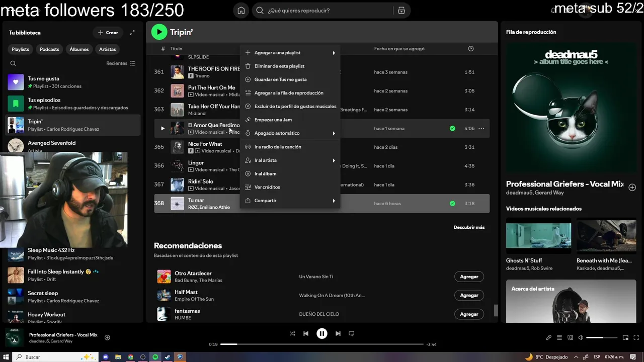The image size is (644, 362).
Task: Open the Recientes sort dropdown
Action: [x=121, y=63]
